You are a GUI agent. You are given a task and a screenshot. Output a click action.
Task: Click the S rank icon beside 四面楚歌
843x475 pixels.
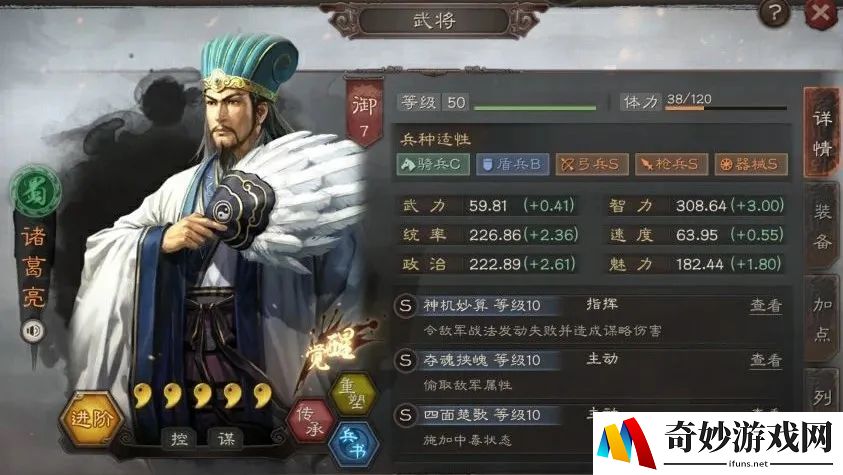(405, 415)
